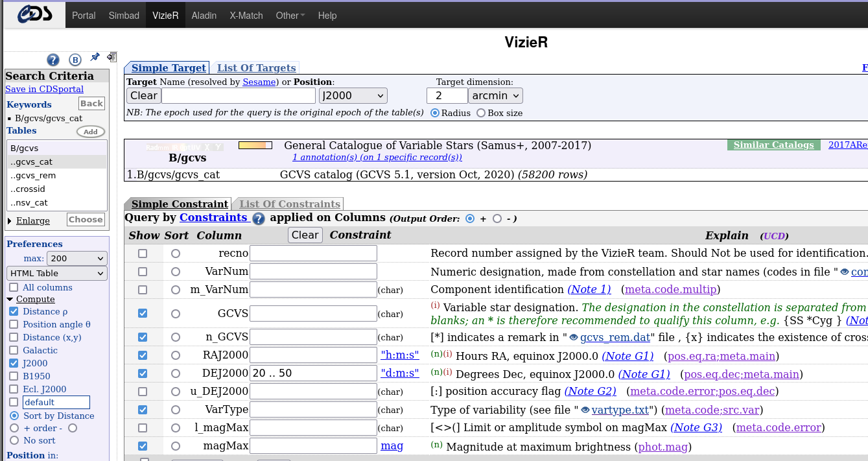This screenshot has height=461, width=868.
Task: Click the CDS logo icon
Action: 34,14
